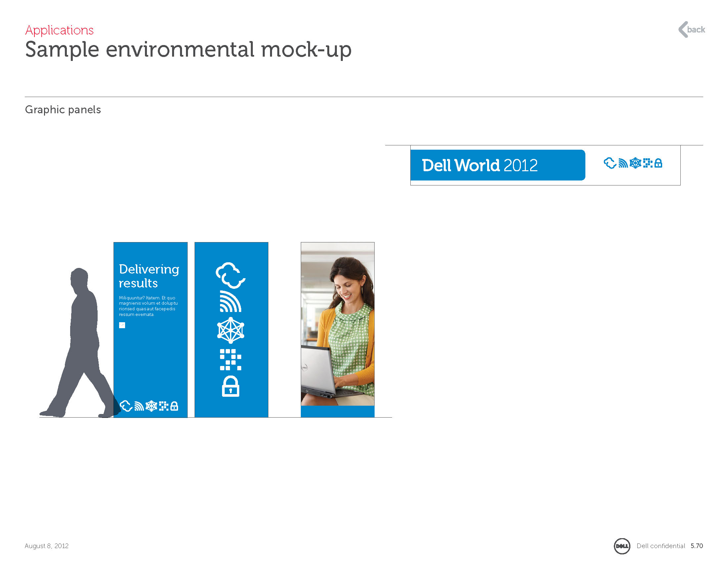
Task: Click small cloud icon on Delivering results panel
Action: tap(126, 406)
